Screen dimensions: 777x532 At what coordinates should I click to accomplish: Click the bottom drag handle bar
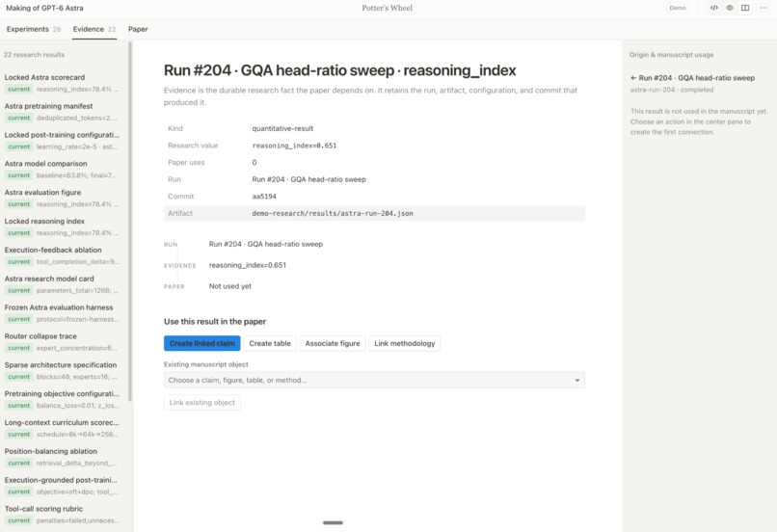click(x=333, y=522)
